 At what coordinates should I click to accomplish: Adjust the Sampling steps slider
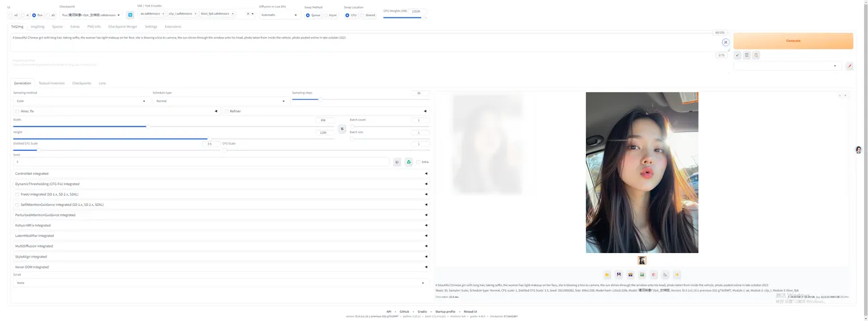tap(361, 99)
